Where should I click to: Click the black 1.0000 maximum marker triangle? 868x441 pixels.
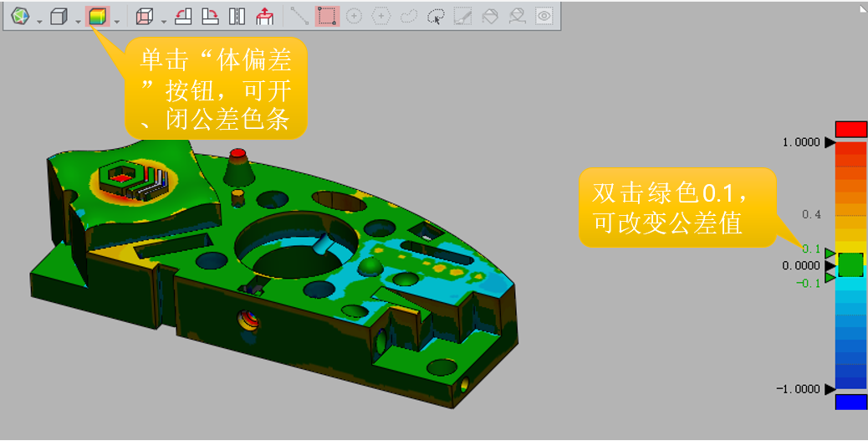830,142
